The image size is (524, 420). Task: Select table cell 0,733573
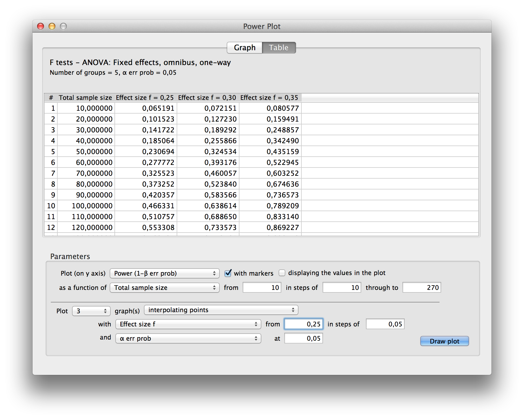pos(208,227)
